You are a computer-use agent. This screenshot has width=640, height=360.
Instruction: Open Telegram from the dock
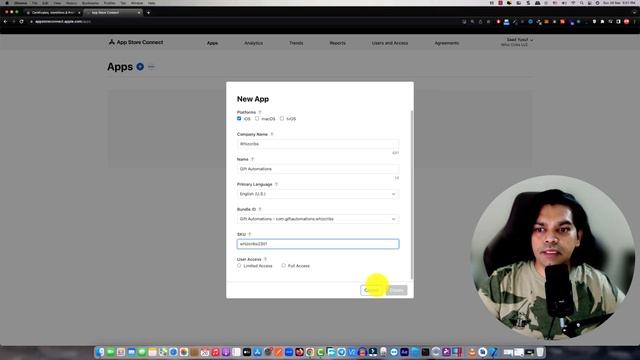[x=342, y=352]
